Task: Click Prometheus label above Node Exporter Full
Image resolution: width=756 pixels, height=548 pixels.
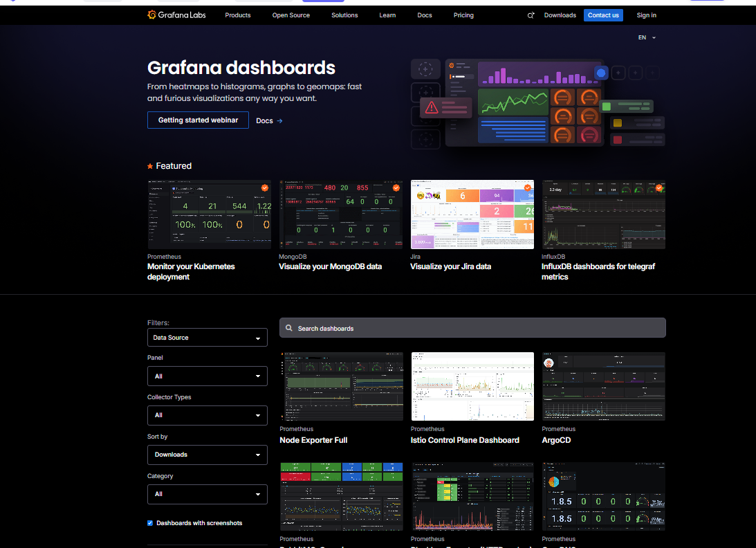Action: point(296,429)
